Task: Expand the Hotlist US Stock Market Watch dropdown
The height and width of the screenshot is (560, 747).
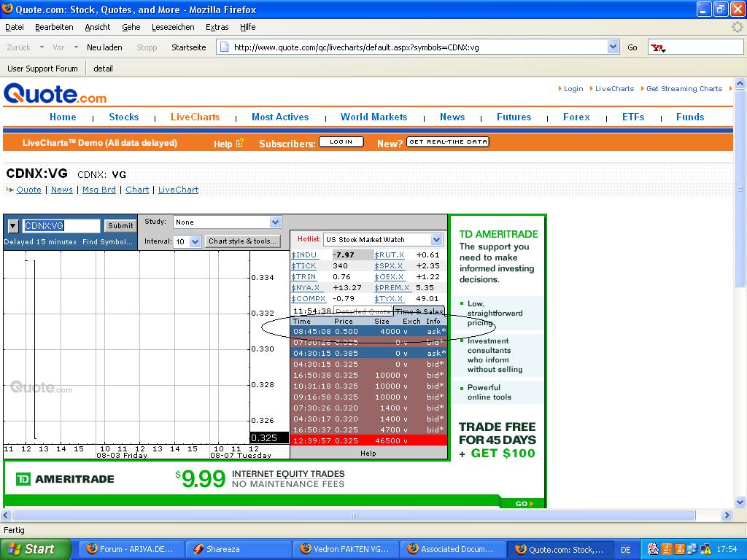Action: click(x=436, y=239)
